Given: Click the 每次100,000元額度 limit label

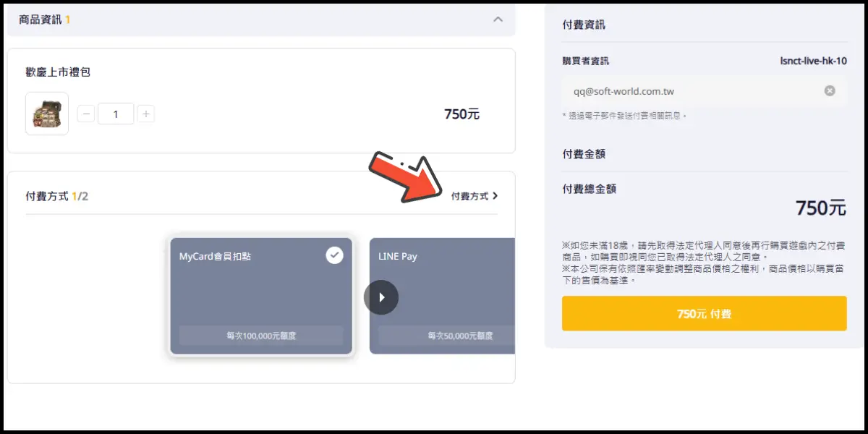Looking at the screenshot, I should 261,336.
